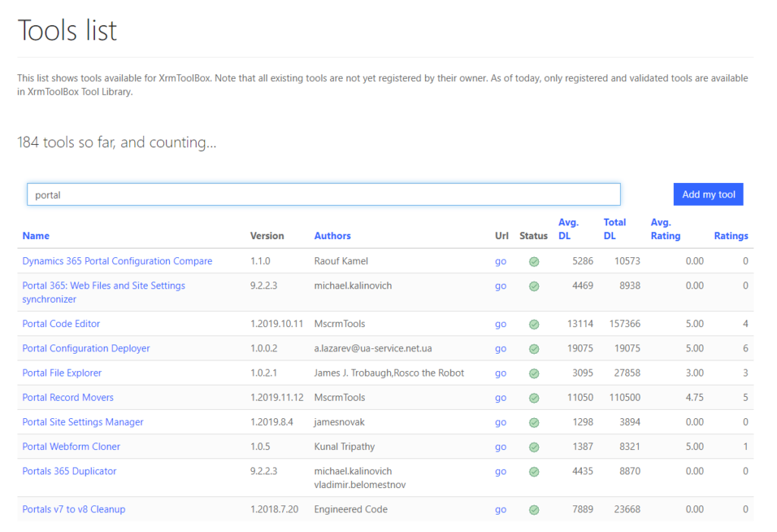Open the Portal Configuration Deployer link
The width and height of the screenshot is (777, 532).
click(86, 348)
